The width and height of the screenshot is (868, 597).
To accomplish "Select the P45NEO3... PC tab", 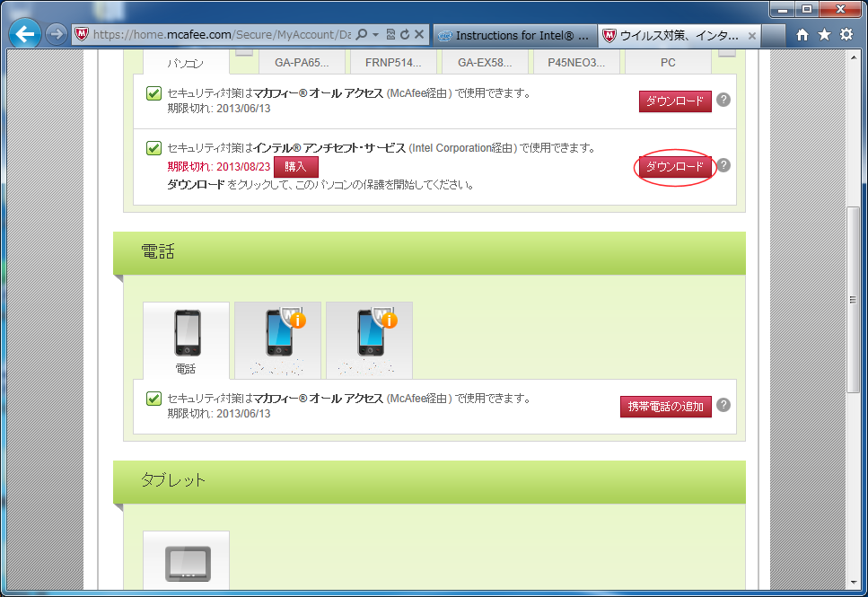I will coord(576,63).
